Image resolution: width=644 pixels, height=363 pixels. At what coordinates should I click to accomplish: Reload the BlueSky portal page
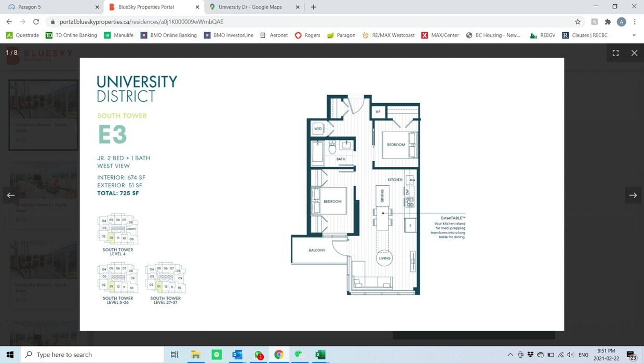click(x=36, y=22)
